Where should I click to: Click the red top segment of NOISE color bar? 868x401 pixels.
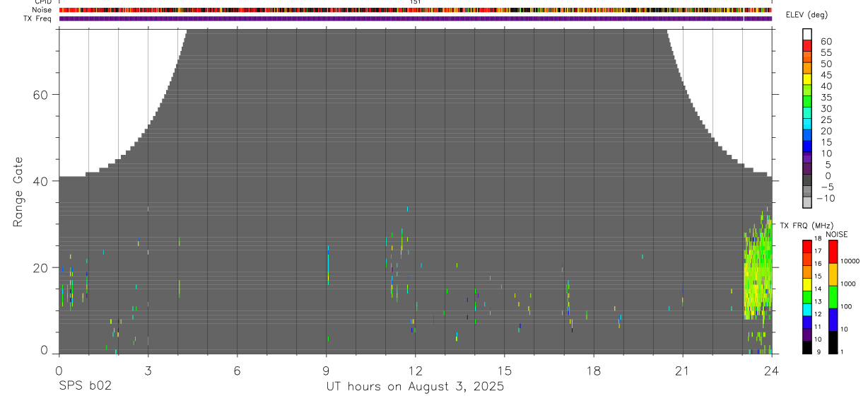[x=833, y=252]
